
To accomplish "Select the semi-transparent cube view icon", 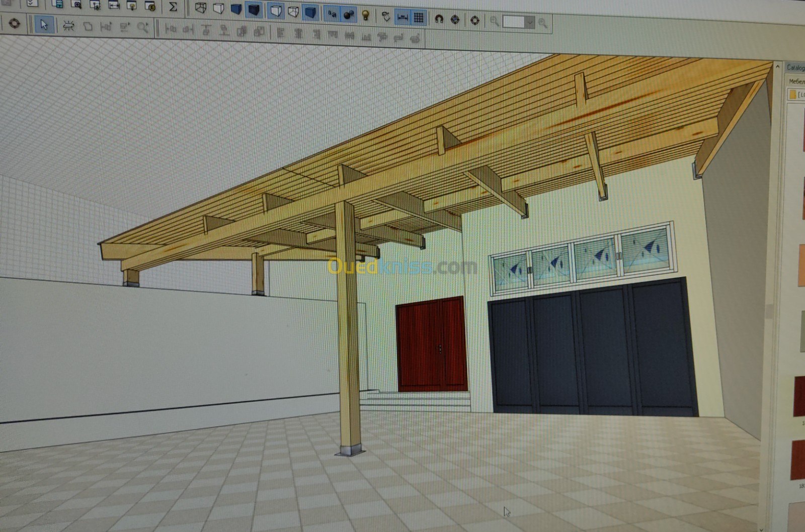I will click(x=293, y=12).
